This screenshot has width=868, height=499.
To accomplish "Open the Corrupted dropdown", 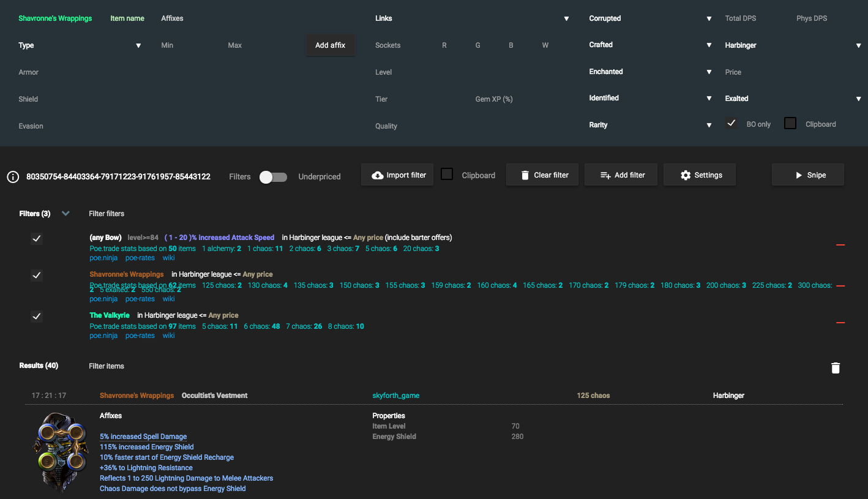I will pos(650,18).
